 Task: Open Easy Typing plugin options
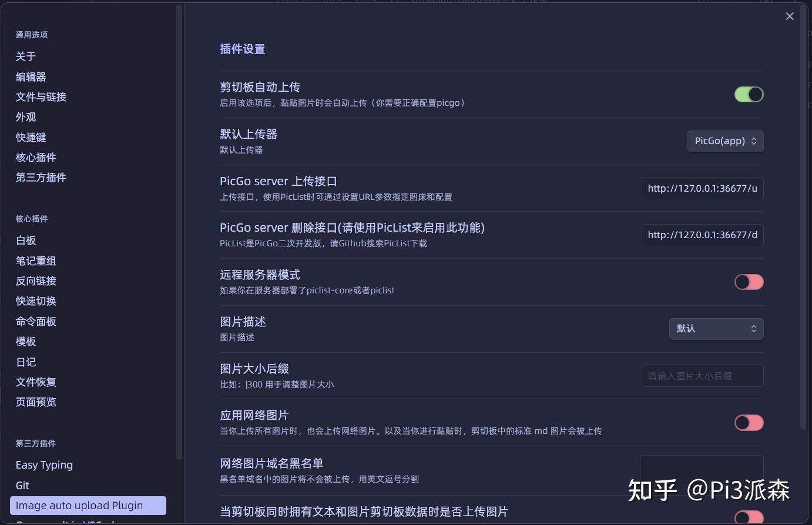44,465
